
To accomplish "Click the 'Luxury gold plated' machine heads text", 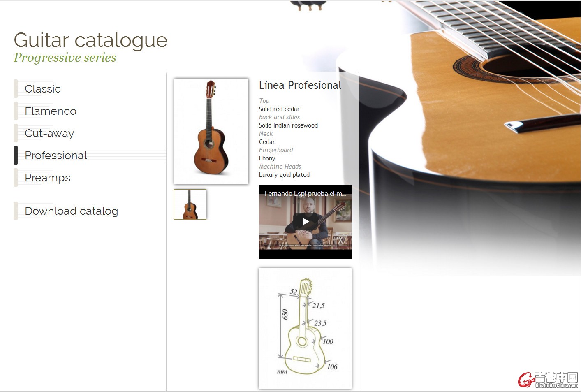I will (x=284, y=175).
